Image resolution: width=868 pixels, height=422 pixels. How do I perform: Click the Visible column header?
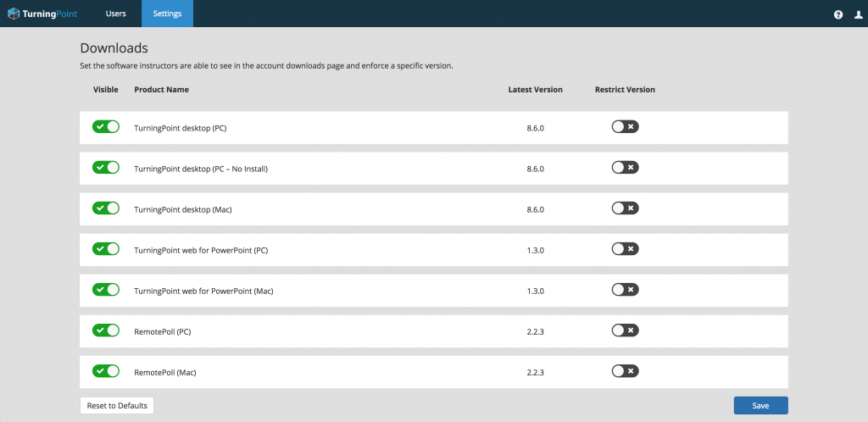coord(106,90)
